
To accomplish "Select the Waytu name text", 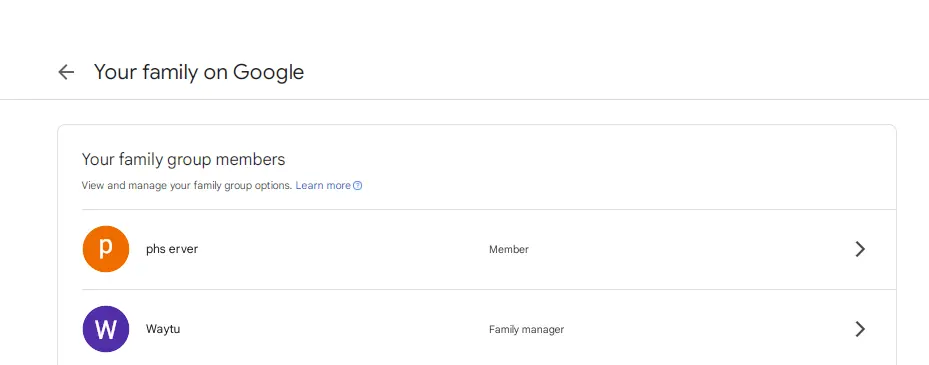I will click(163, 329).
